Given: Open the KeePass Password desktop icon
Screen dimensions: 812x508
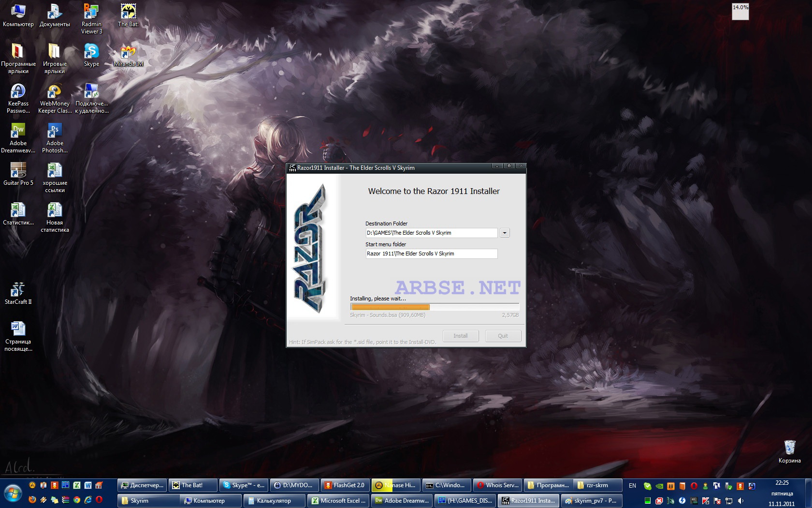Looking at the screenshot, I should click(x=18, y=98).
